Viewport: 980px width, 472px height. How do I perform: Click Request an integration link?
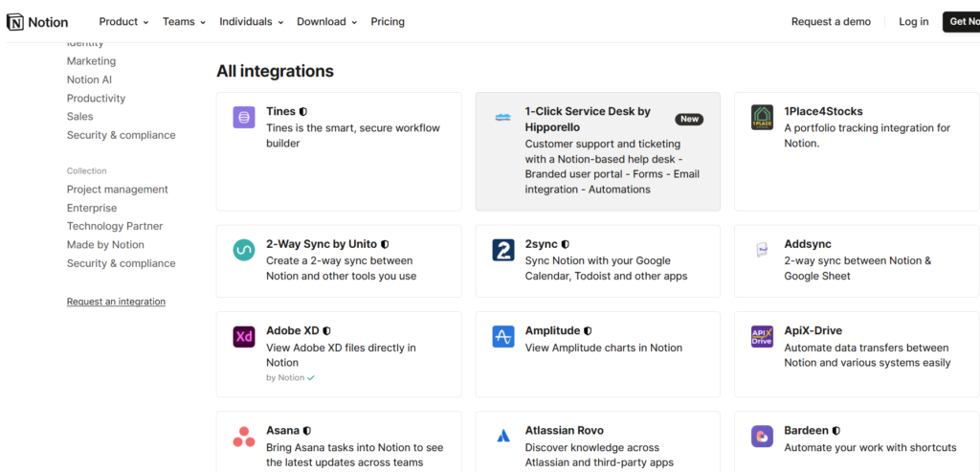tap(116, 302)
